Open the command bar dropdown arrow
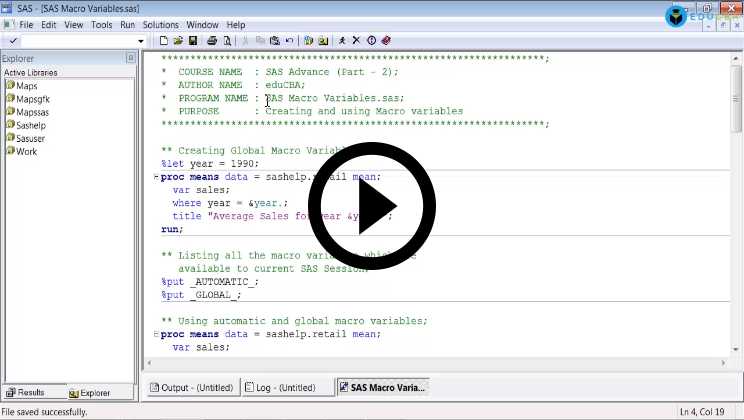The width and height of the screenshot is (744, 420). [x=139, y=41]
